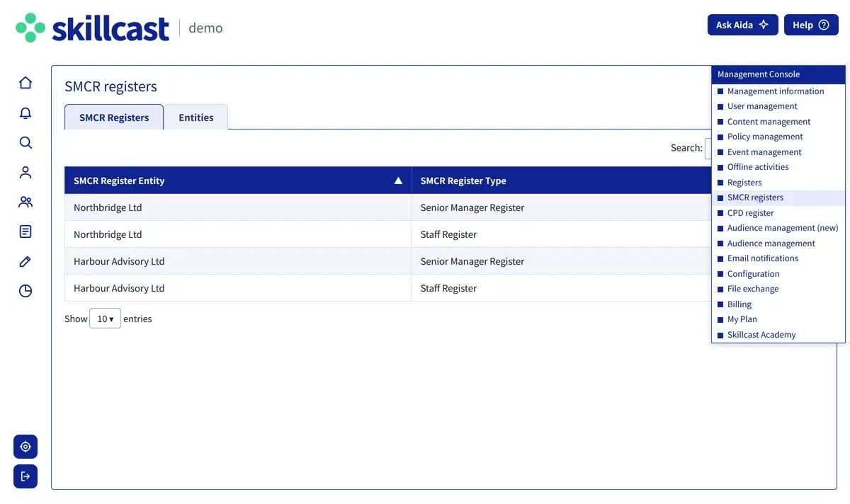850x504 pixels.
Task: Click the demo label beside logo
Action: [205, 28]
